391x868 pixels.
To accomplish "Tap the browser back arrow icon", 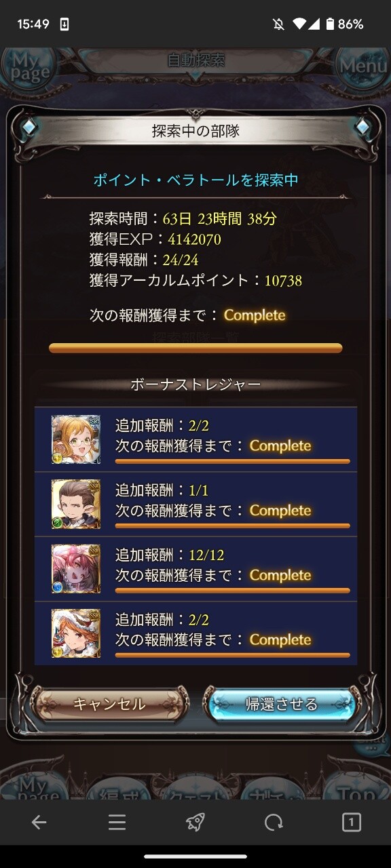I will coord(39,823).
